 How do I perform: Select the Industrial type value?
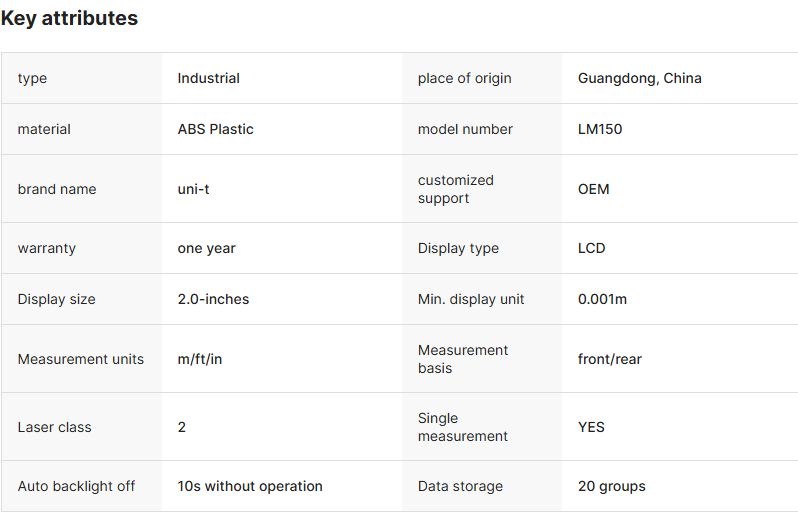click(208, 78)
